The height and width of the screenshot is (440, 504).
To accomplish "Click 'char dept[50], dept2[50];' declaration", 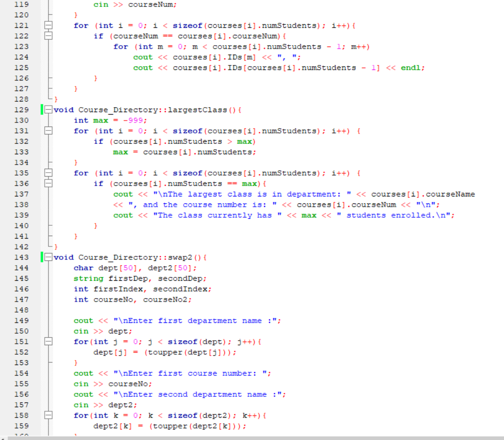I will 135,268.
